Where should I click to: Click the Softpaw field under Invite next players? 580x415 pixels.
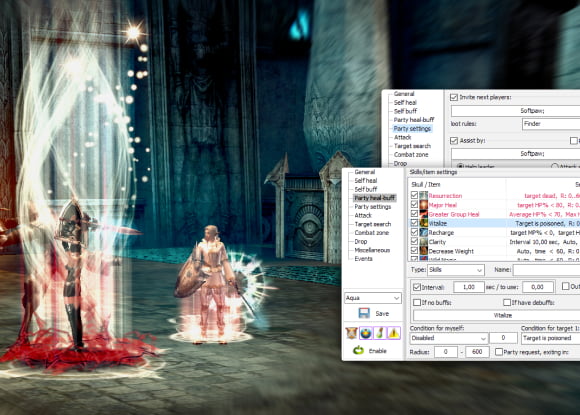click(515, 111)
